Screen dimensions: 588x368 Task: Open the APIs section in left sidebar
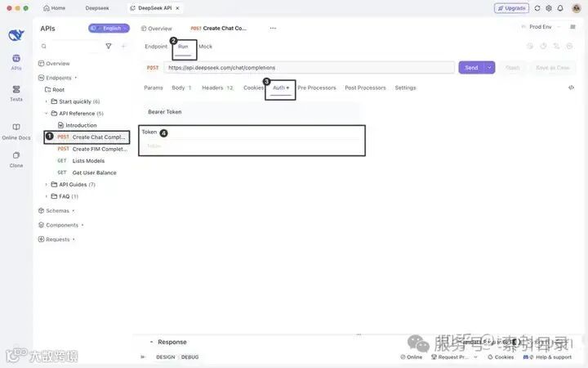[16, 62]
